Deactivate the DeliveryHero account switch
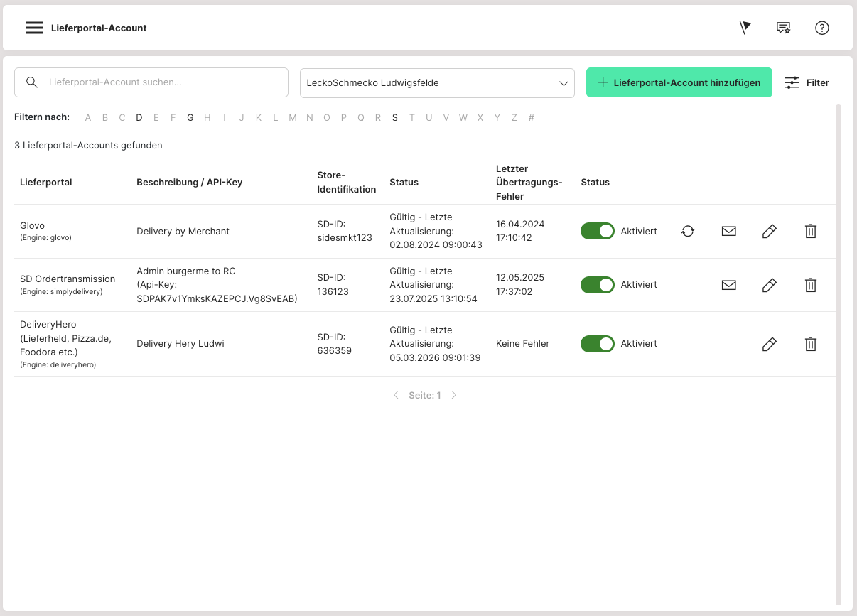This screenshot has width=857, height=616. coord(597,344)
